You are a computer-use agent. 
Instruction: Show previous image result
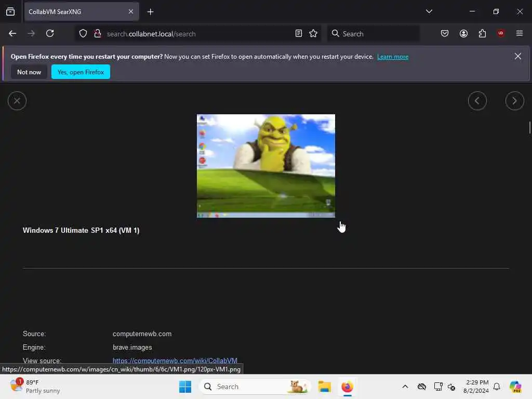click(477, 101)
